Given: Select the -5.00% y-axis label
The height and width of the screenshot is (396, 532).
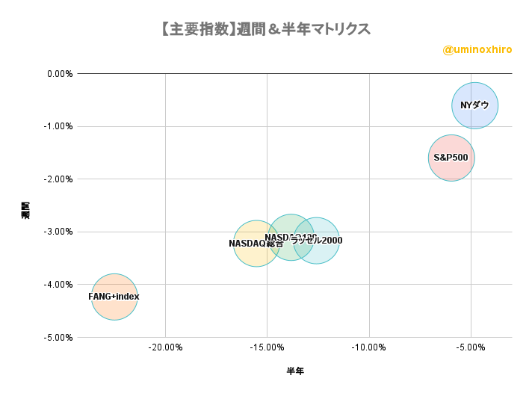Looking at the screenshot, I should coord(58,338).
